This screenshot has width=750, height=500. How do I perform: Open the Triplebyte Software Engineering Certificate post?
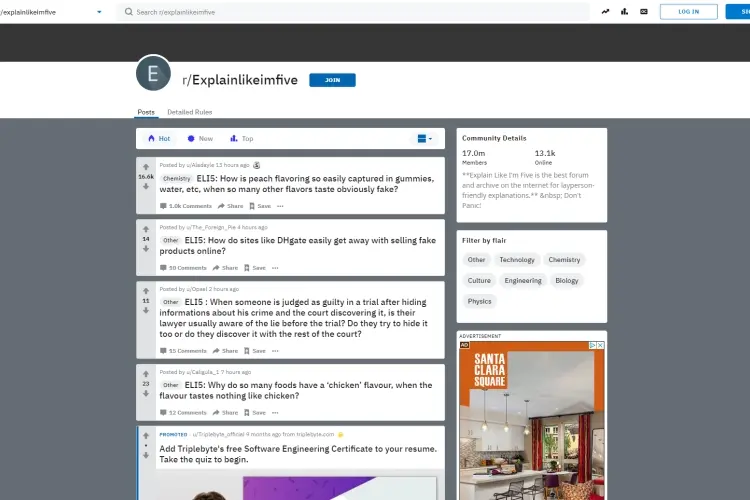298,454
